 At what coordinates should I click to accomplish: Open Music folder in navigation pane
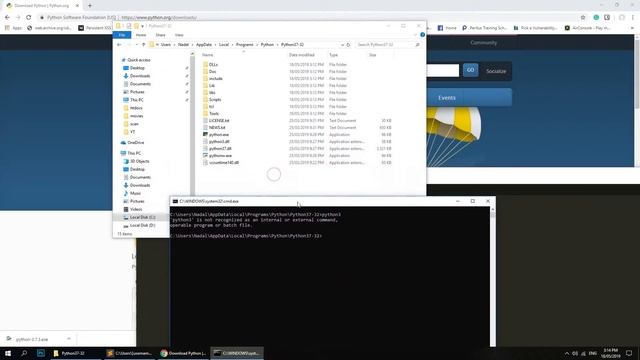[135, 193]
